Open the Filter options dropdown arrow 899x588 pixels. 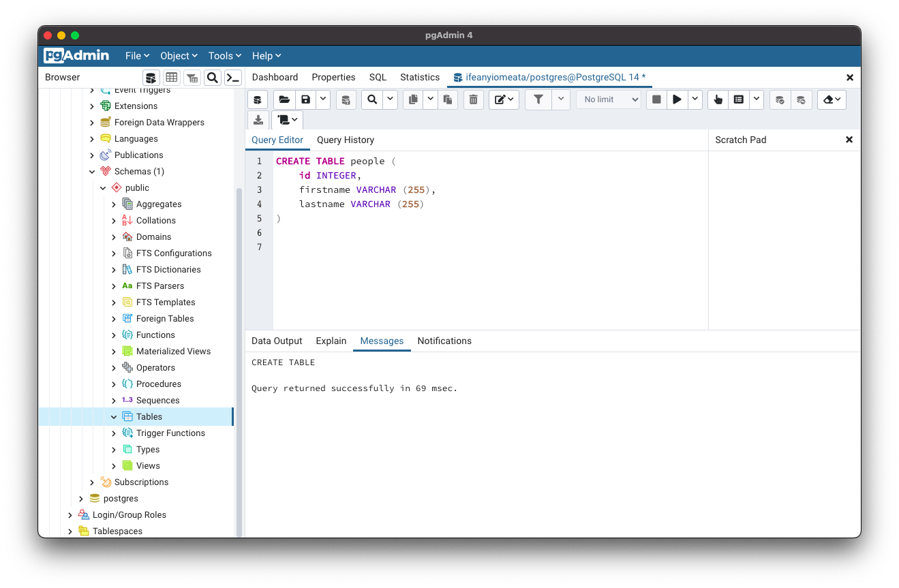click(x=561, y=99)
